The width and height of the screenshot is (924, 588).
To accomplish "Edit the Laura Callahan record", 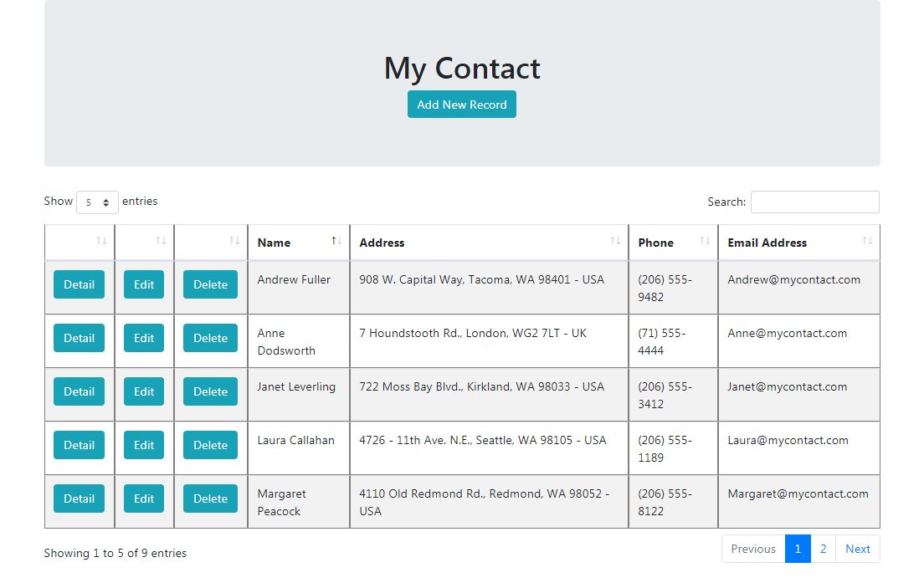I will [x=144, y=446].
